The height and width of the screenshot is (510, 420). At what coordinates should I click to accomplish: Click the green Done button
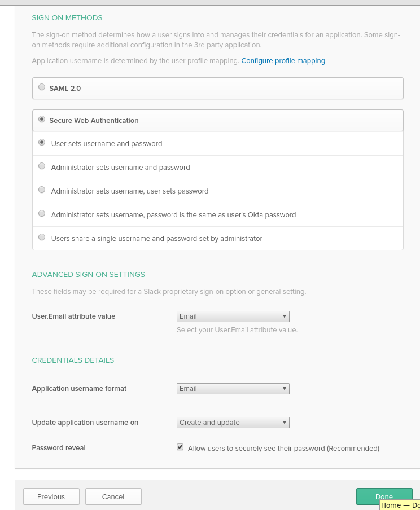[384, 496]
